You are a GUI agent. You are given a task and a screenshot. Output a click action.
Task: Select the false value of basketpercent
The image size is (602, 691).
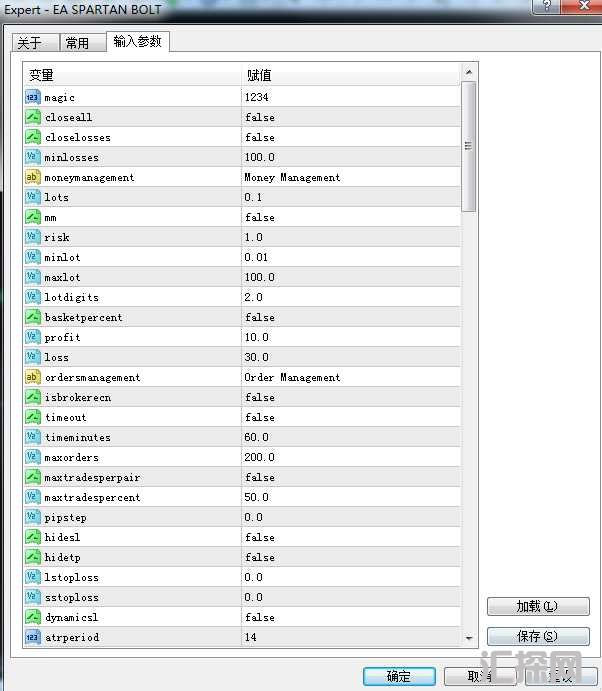pyautogui.click(x=260, y=317)
